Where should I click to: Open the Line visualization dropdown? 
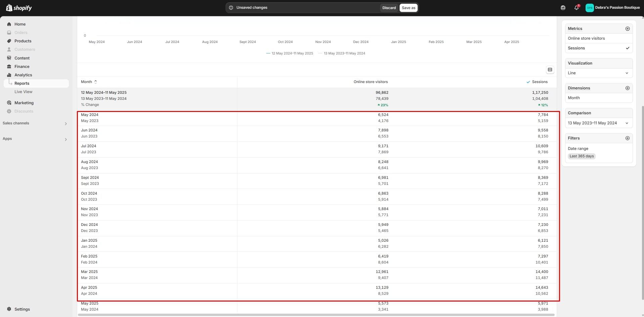598,73
